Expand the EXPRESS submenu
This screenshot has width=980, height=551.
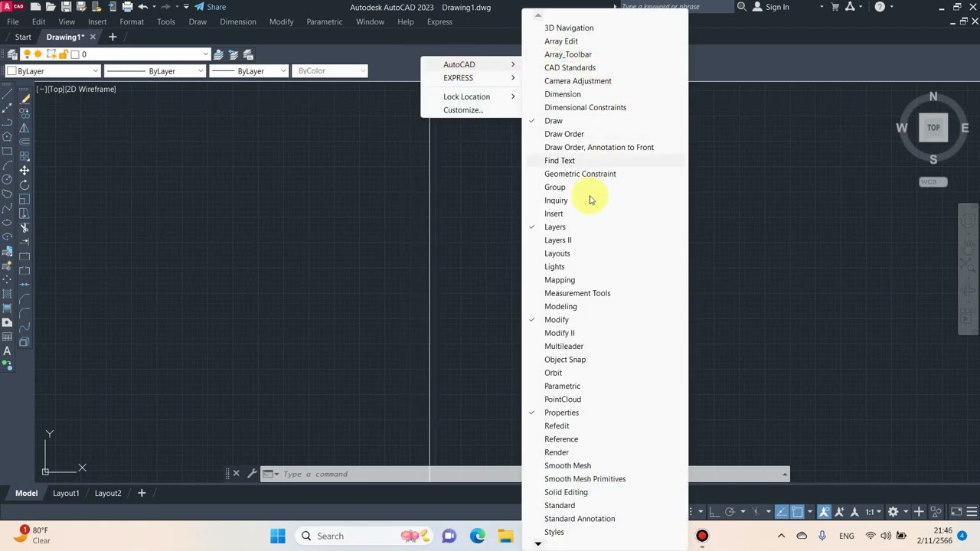pyautogui.click(x=470, y=78)
